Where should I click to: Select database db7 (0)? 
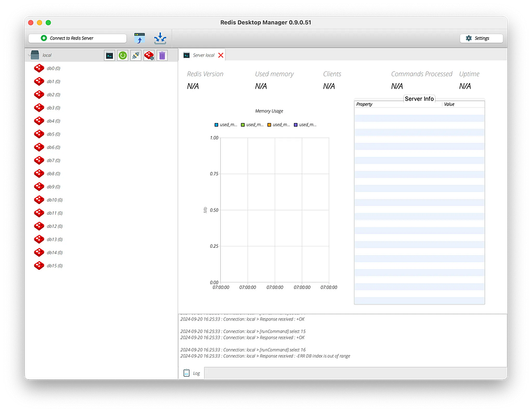(54, 161)
